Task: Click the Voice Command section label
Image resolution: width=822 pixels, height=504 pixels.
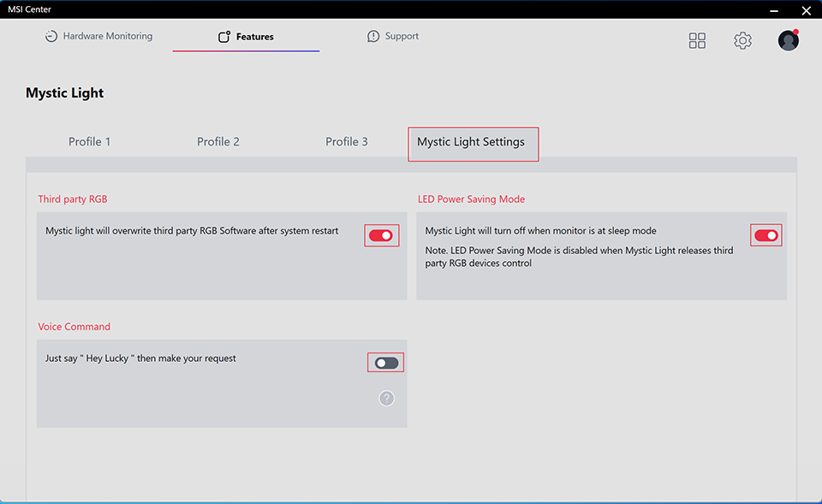Action: pyautogui.click(x=74, y=326)
